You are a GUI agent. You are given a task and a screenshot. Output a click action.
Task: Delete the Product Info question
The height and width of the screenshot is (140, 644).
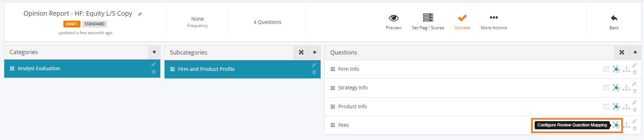pyautogui.click(x=634, y=110)
